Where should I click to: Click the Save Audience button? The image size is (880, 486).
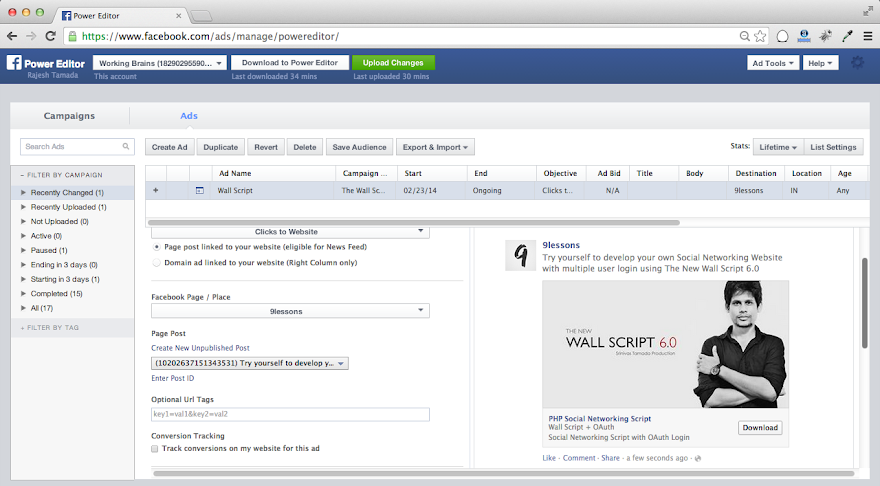[359, 147]
